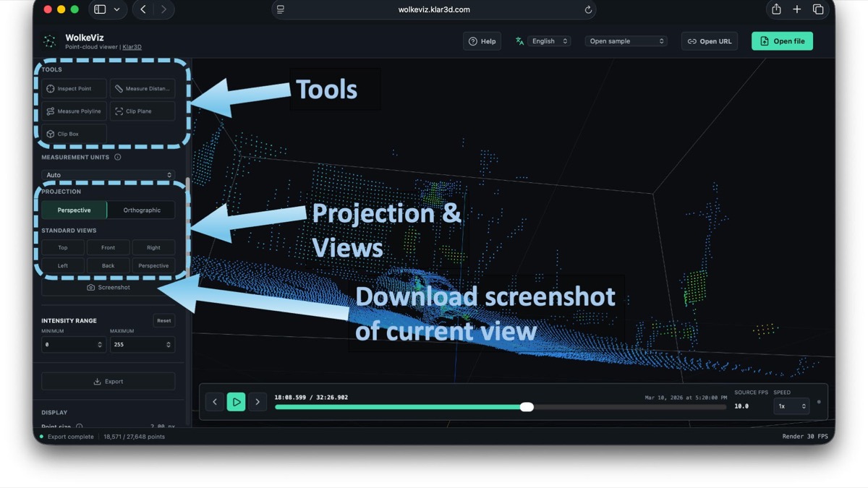The height and width of the screenshot is (488, 868).
Task: Set the Front standard view
Action: pyautogui.click(x=109, y=247)
